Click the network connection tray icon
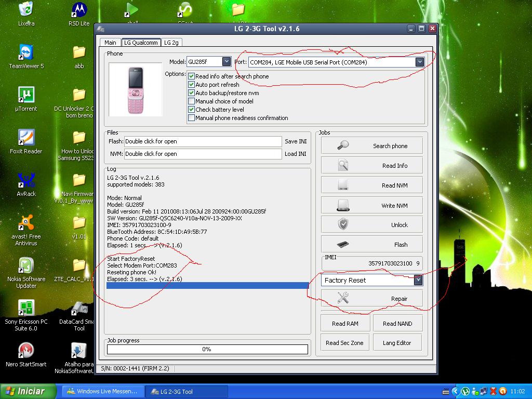The image size is (532, 399). pyautogui.click(x=484, y=392)
